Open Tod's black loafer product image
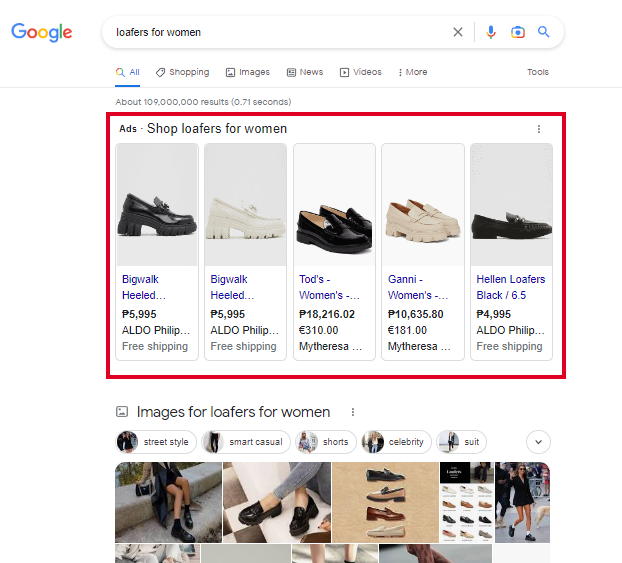The height and width of the screenshot is (563, 622). (334, 205)
